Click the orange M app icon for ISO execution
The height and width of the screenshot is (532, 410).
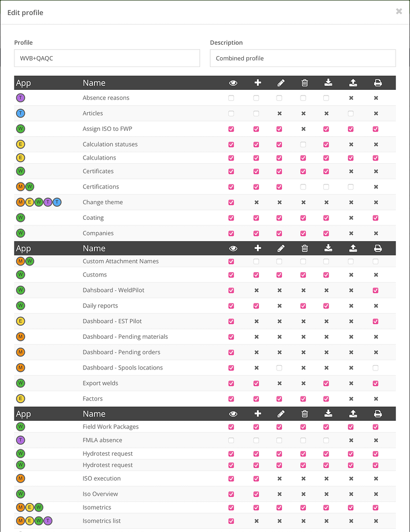click(21, 478)
